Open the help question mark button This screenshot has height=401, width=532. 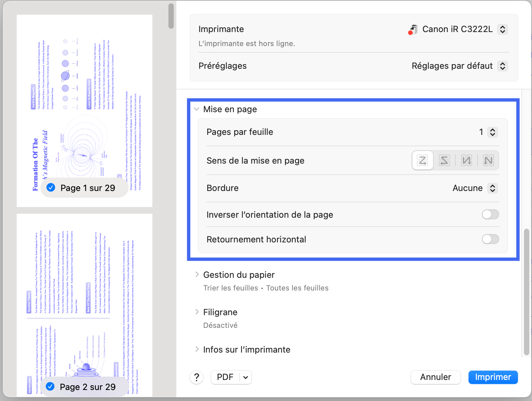tap(197, 377)
